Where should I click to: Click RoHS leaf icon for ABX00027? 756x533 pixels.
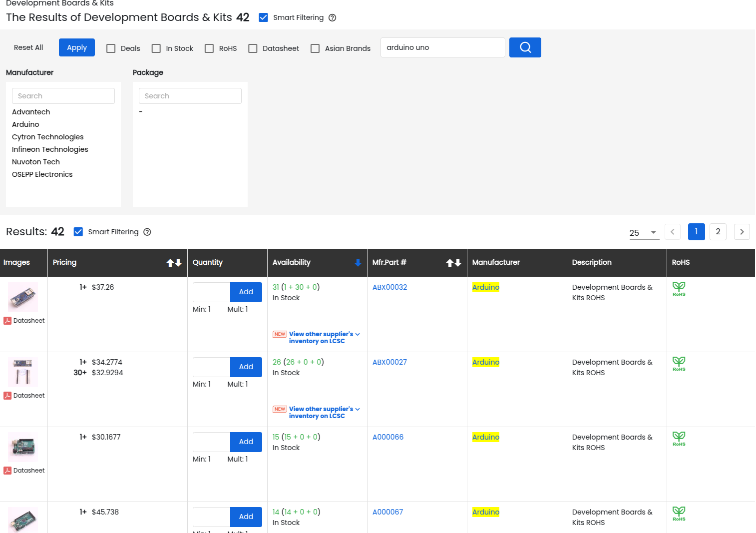[679, 364]
